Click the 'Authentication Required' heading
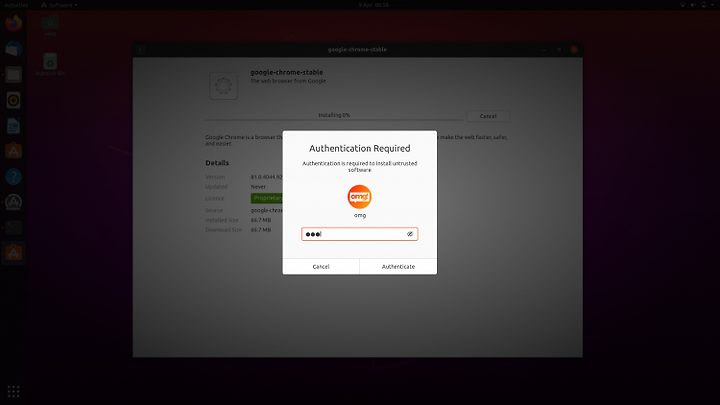720x405 pixels. click(x=360, y=148)
